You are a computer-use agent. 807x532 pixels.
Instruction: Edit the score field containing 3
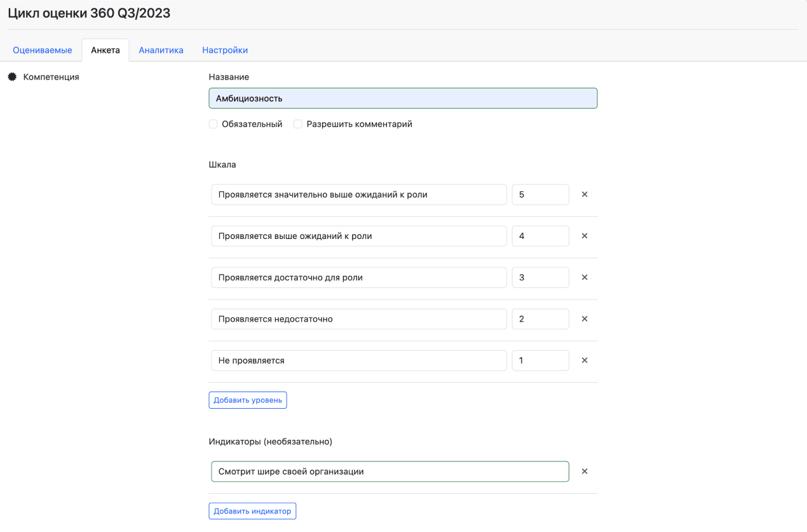(x=541, y=277)
